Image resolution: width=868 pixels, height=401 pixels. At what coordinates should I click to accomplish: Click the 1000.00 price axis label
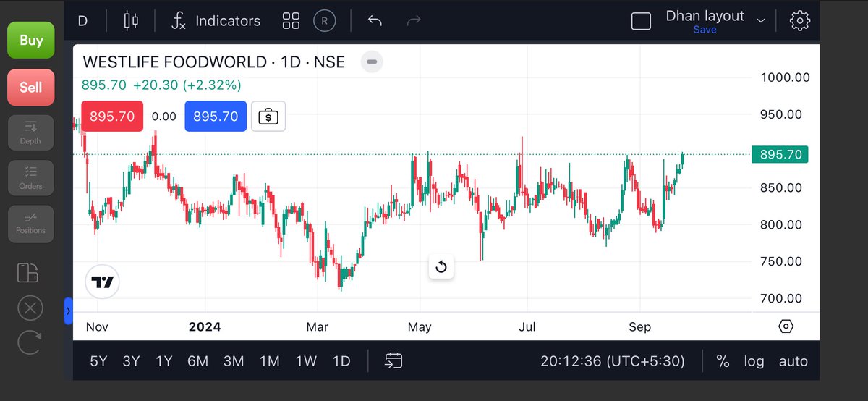pyautogui.click(x=785, y=77)
